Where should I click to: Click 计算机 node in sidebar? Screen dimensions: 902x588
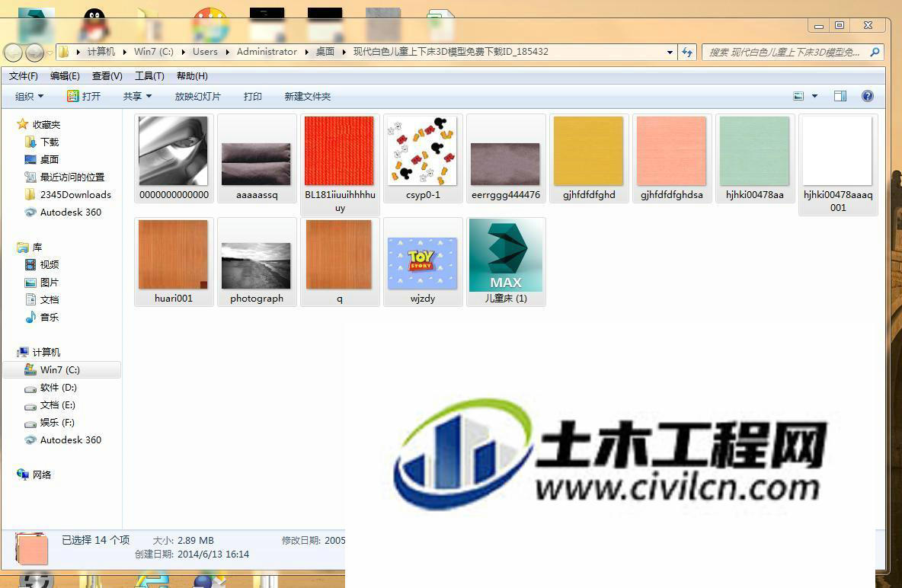[x=39, y=352]
